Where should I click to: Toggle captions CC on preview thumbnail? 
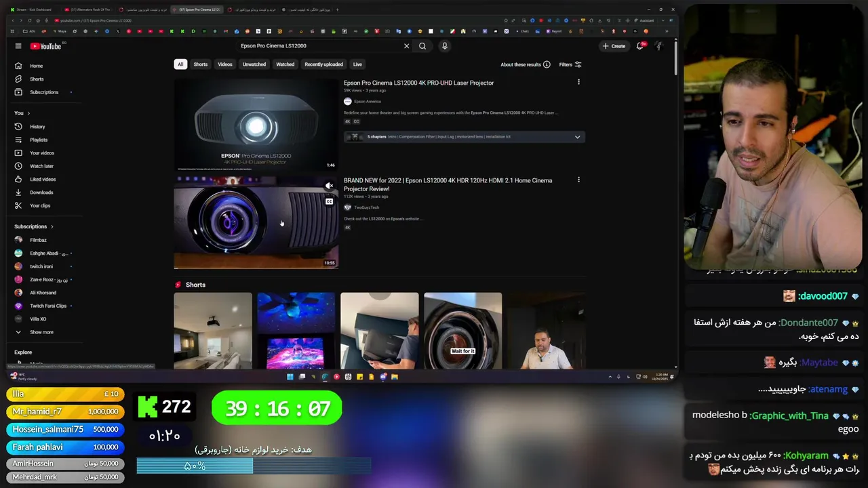[329, 201]
